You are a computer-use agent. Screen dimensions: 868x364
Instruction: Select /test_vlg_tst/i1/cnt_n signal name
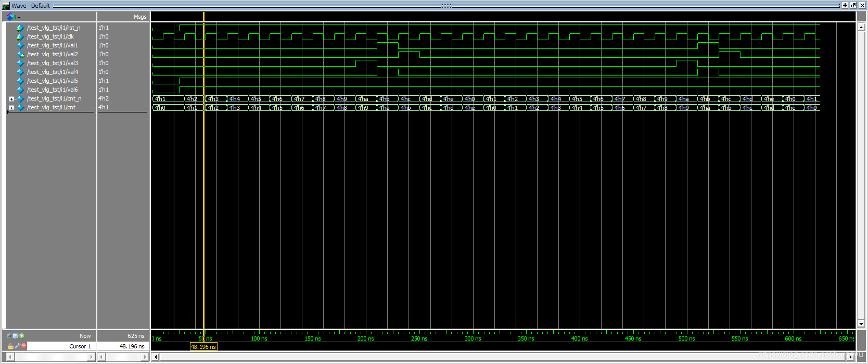(x=54, y=98)
